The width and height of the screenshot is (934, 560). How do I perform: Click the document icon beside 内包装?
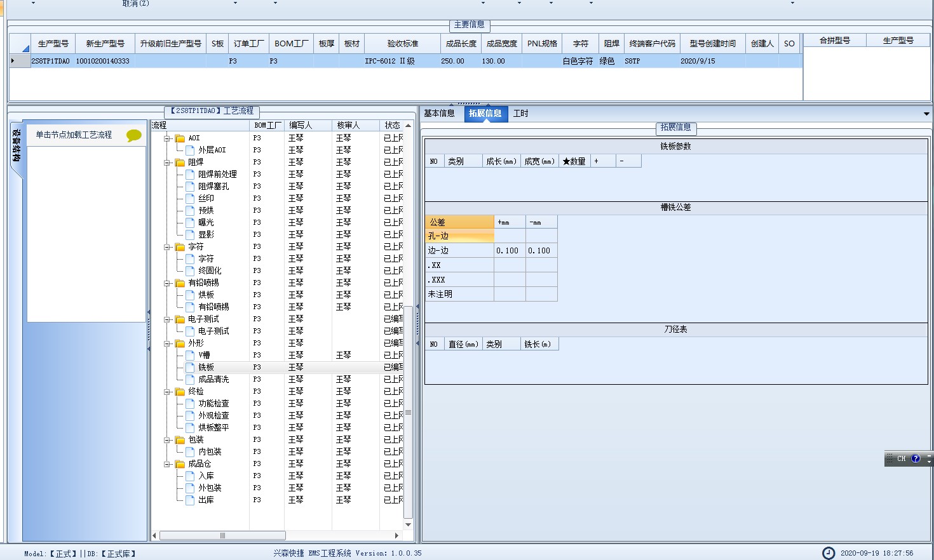tap(190, 451)
